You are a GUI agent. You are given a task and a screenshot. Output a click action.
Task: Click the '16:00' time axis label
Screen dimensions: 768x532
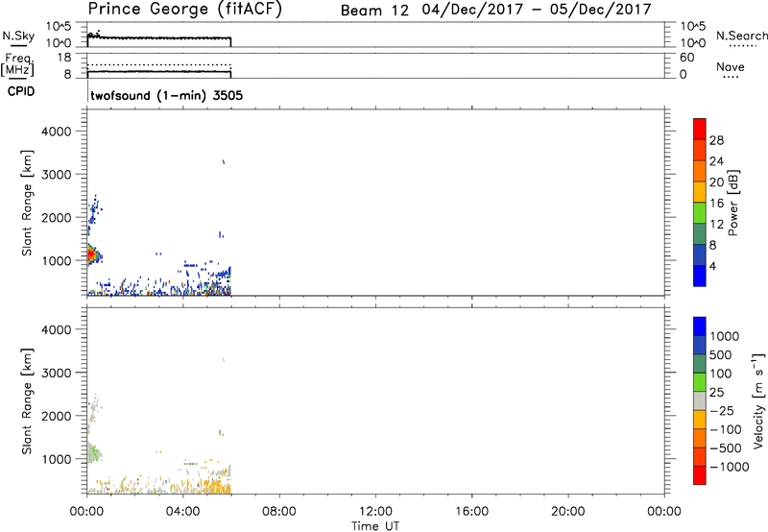[x=471, y=512]
